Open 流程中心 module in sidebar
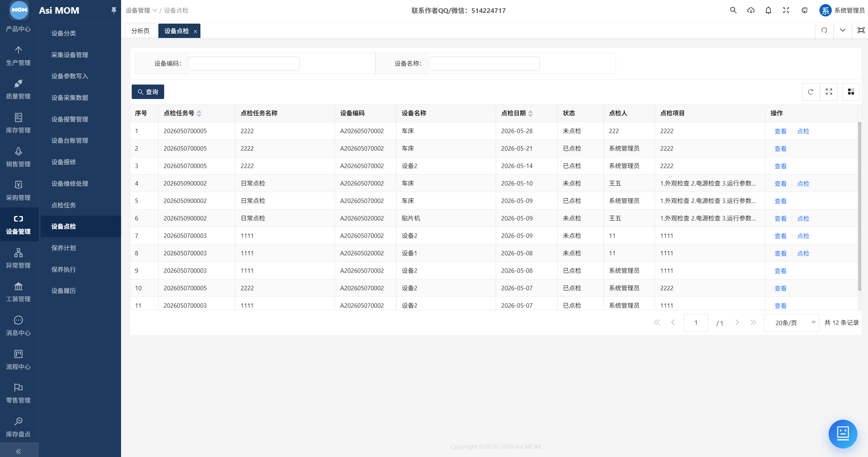 pos(18,360)
